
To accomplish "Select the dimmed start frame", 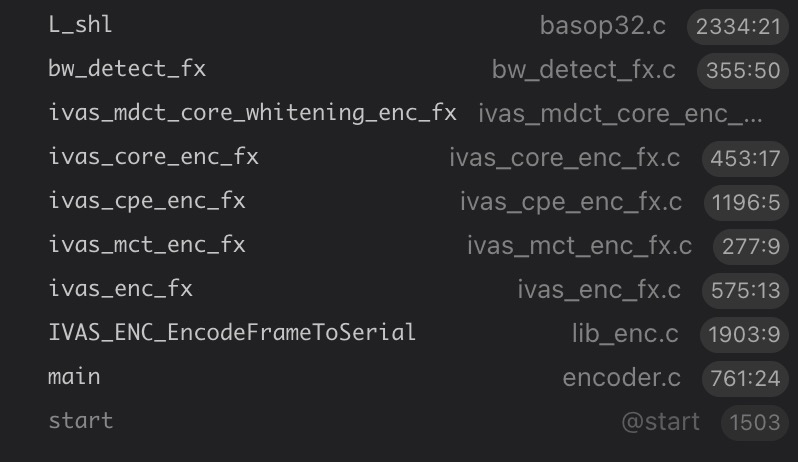I will click(x=80, y=421).
